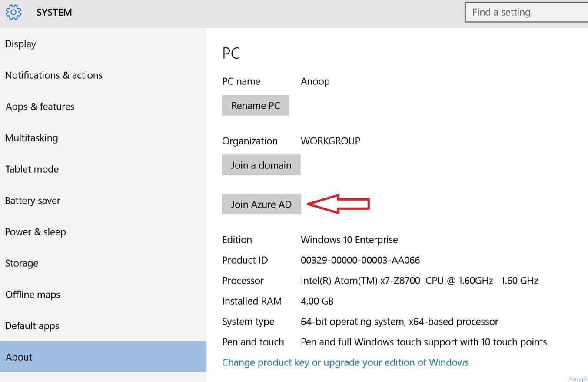Click the PC name value Anoop
The width and height of the screenshot is (588, 382).
click(x=315, y=82)
